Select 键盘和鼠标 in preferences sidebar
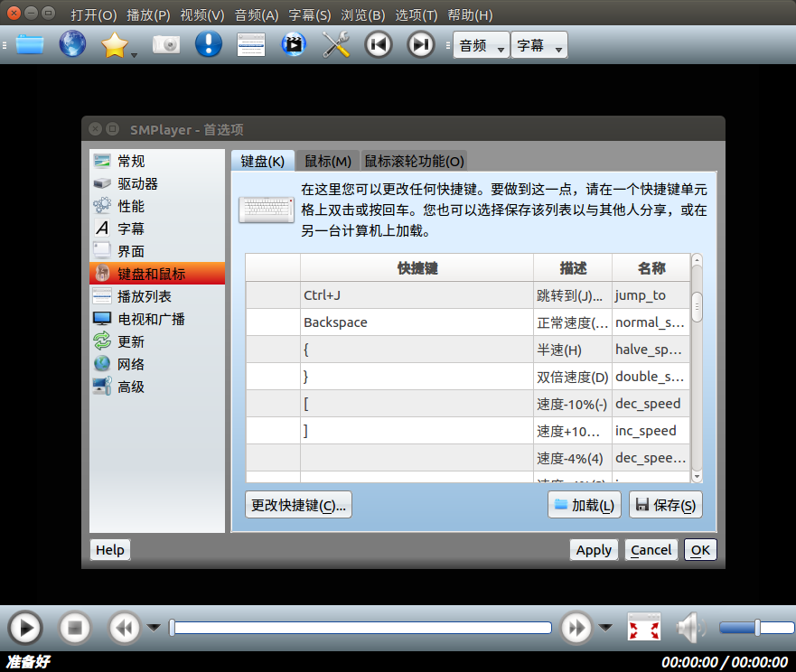Image resolution: width=796 pixels, height=672 pixels. point(157,274)
